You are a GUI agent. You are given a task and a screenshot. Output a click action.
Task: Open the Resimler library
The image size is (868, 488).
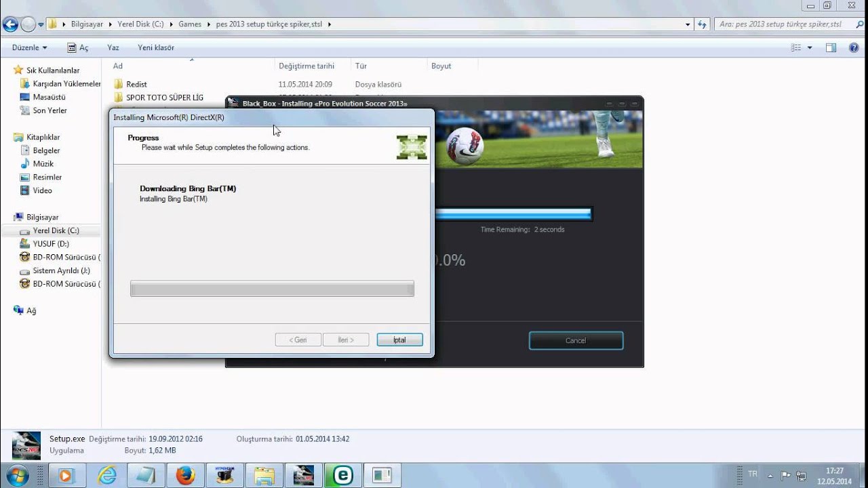pos(47,177)
